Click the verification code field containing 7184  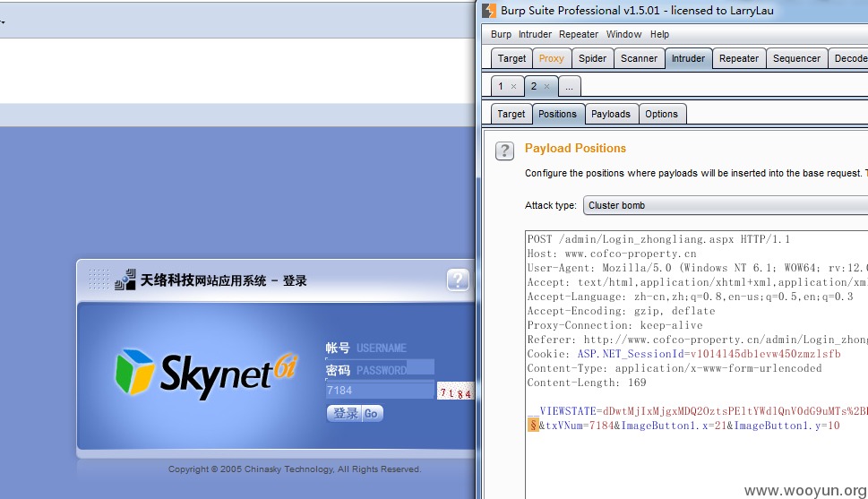pyautogui.click(x=380, y=391)
